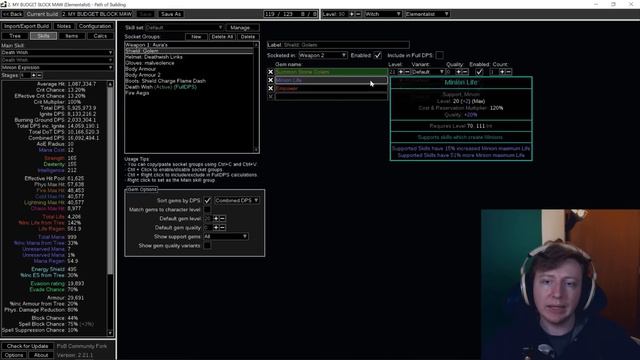
Task: Decrease gem Quality with minus button
Action: tap(465, 72)
